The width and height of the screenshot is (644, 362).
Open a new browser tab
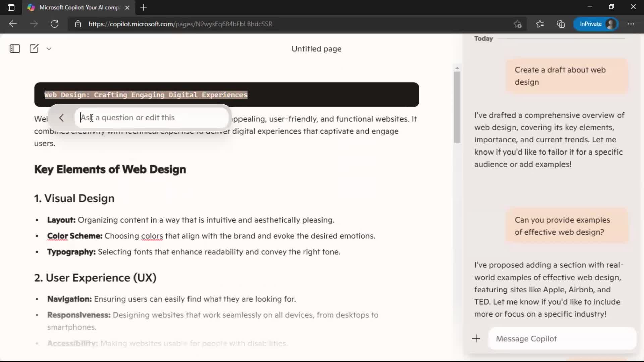pyautogui.click(x=144, y=7)
